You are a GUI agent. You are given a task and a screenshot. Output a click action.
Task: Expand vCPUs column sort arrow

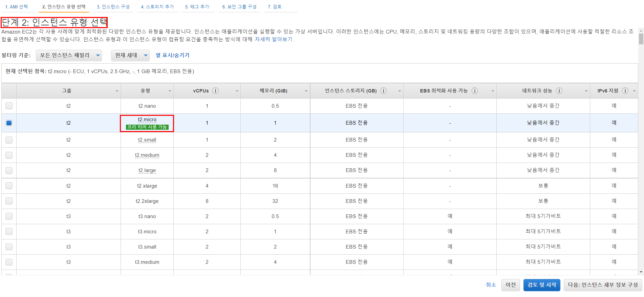[237, 91]
